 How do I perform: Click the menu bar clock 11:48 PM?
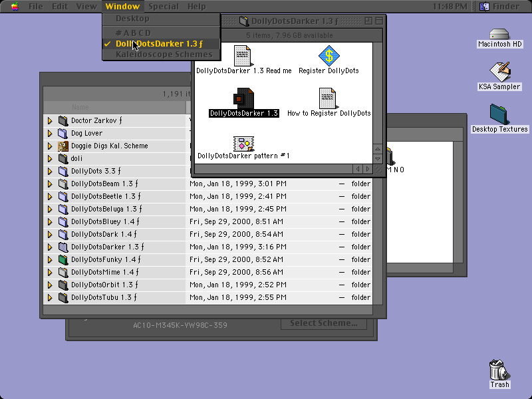[x=450, y=7]
